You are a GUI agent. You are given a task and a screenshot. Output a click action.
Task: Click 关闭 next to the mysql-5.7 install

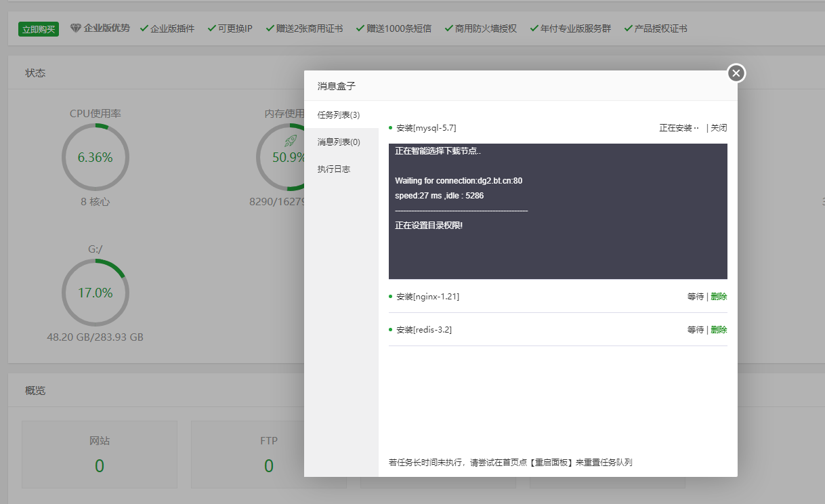point(719,127)
